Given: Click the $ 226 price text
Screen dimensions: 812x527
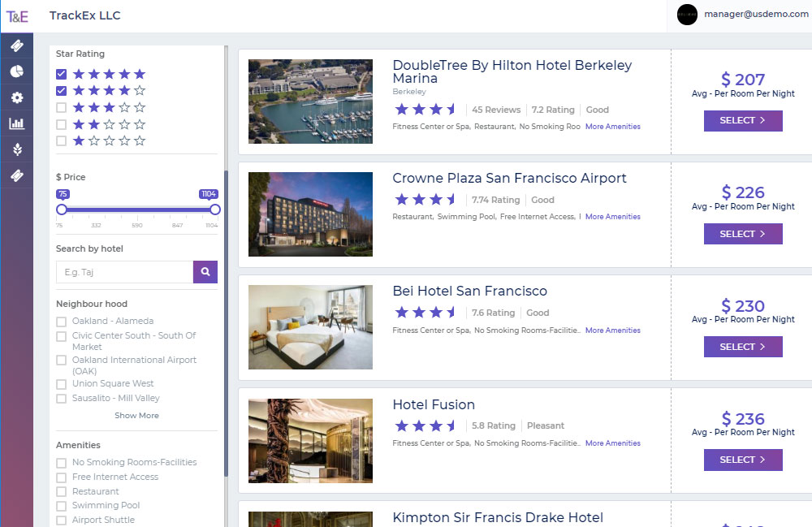Looking at the screenshot, I should (743, 192).
